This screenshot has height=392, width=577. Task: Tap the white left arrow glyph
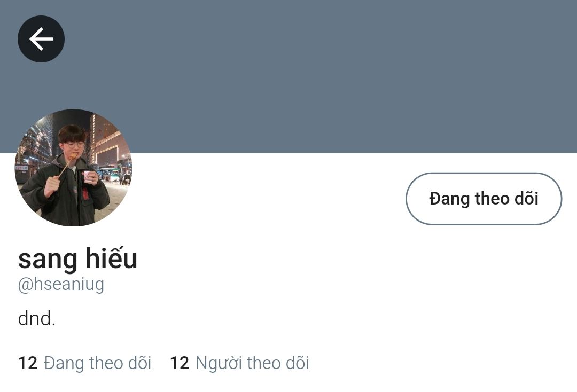click(41, 38)
